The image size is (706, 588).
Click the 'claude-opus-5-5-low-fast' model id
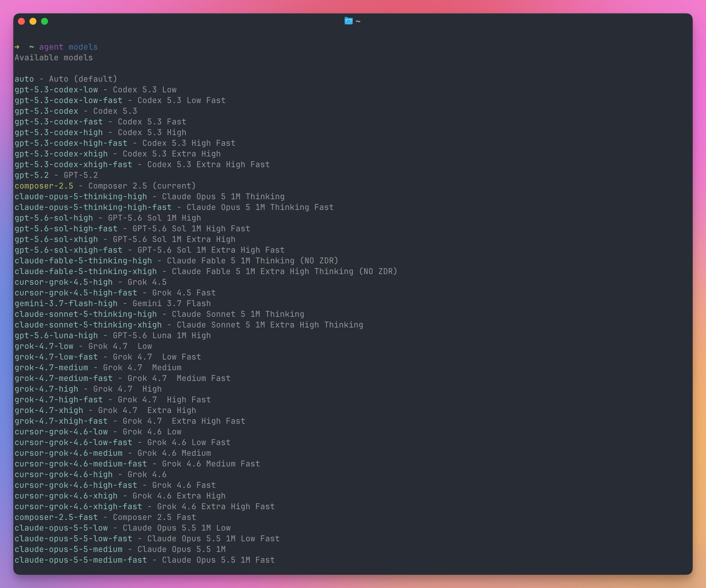point(73,539)
